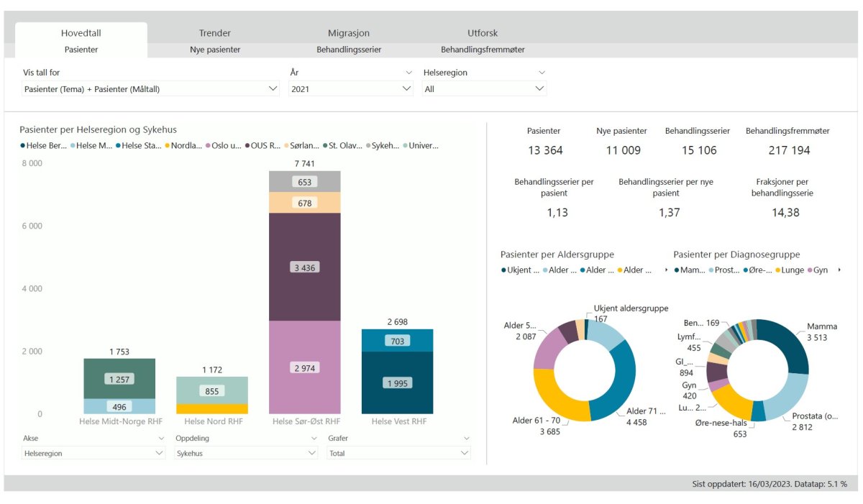This screenshot has width=863, height=504.
Task: Click the chevron above the År dropdown
Action: 408,73
